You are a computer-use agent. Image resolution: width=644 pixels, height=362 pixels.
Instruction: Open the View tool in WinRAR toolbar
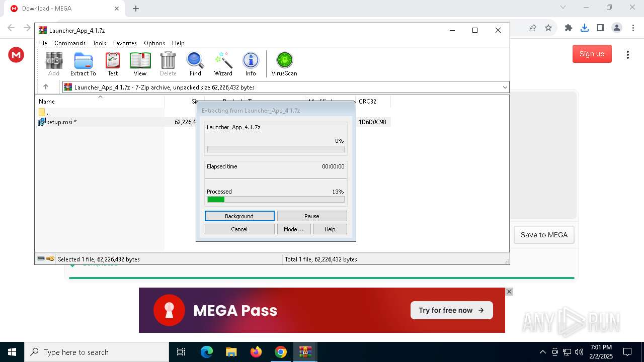click(140, 64)
